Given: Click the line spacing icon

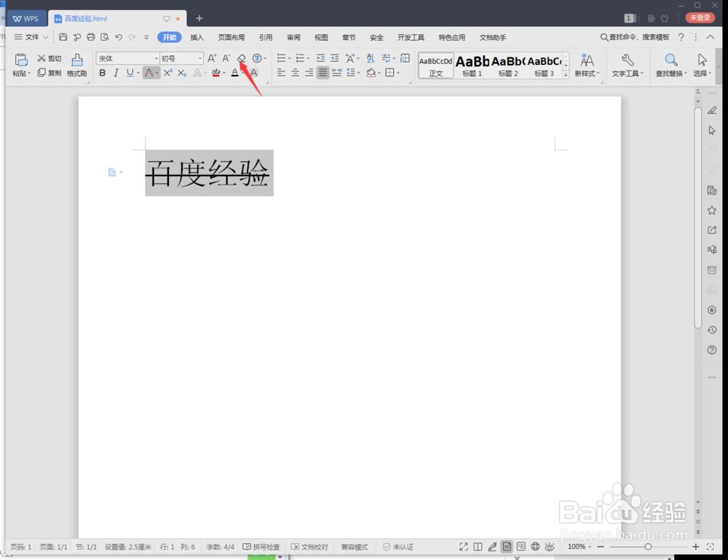Looking at the screenshot, I should [351, 72].
